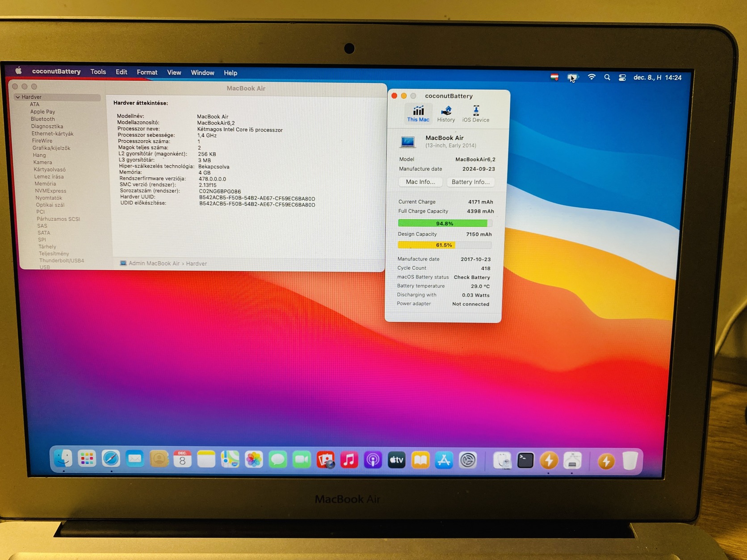Open the Photos app in the dock
This screenshot has height=560, width=747.
pos(254,460)
